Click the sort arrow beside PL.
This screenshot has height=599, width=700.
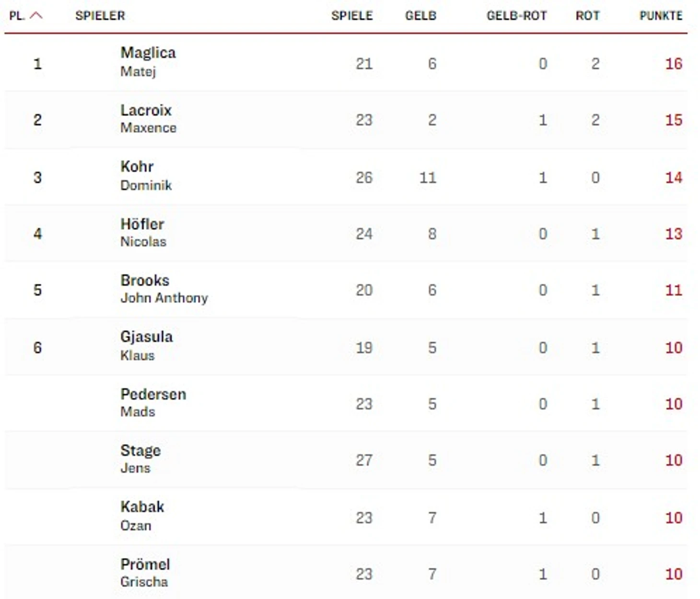(36, 15)
